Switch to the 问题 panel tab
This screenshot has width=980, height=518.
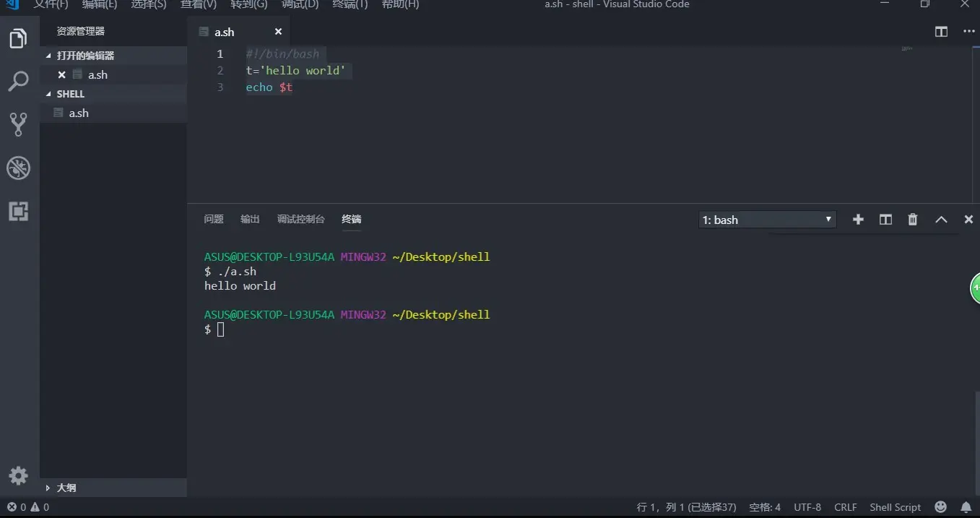click(214, 219)
